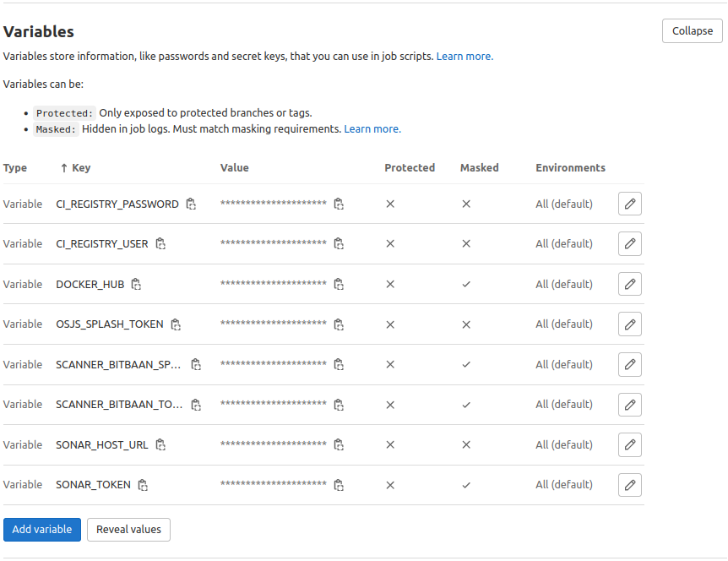Copy the DOCKER_HUB key name
728x561 pixels.
tap(136, 284)
